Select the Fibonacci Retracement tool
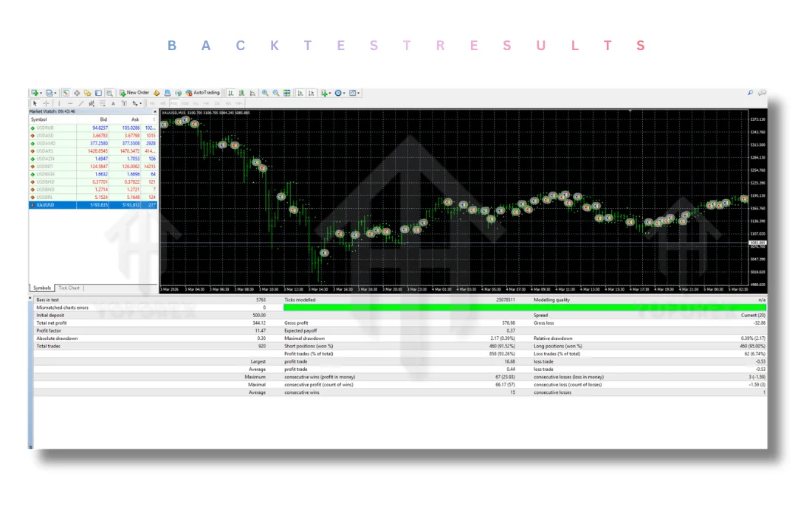 pos(103,103)
